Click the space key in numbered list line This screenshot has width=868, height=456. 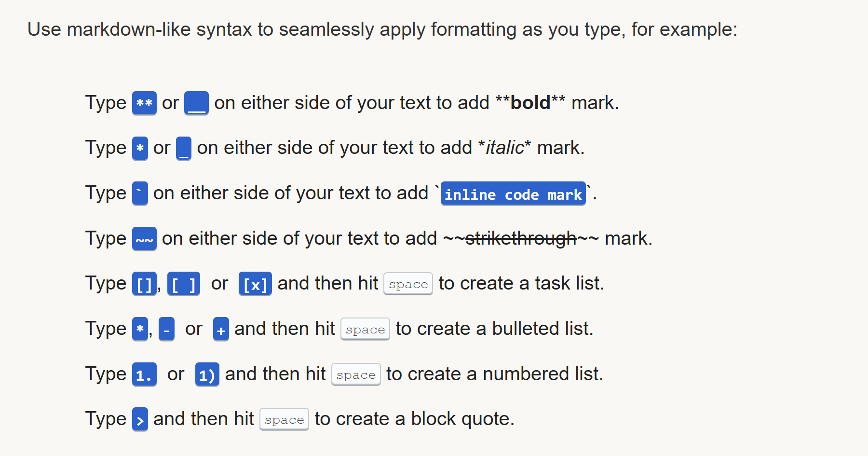(x=356, y=374)
